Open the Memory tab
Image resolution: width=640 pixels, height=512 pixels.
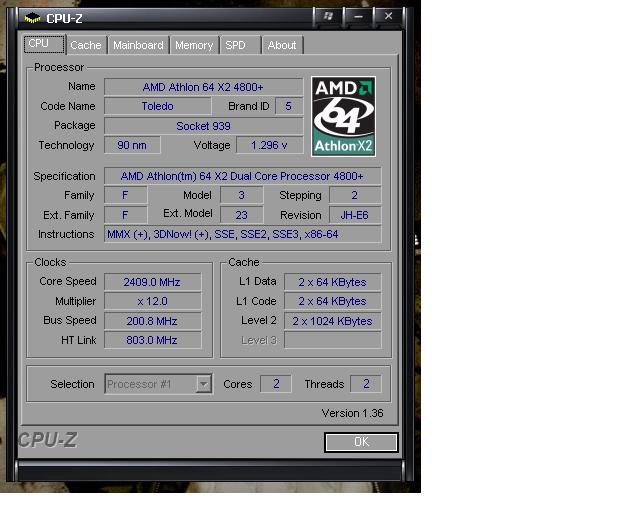[194, 45]
